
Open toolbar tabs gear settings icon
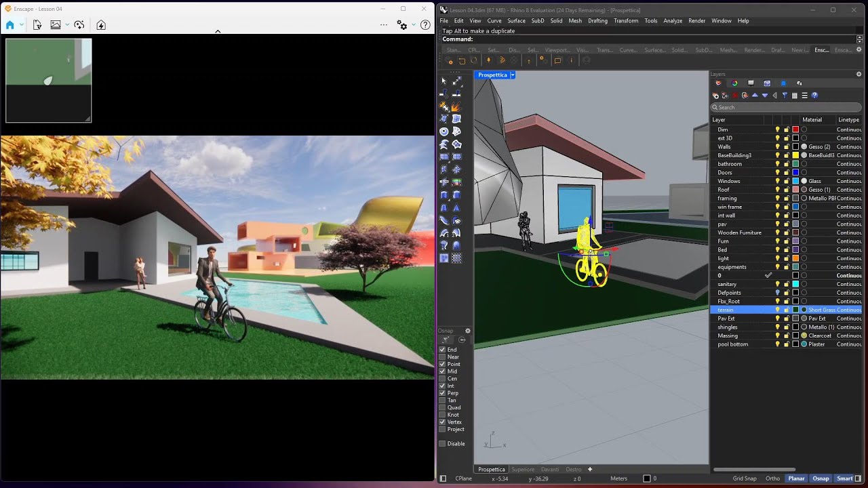point(860,50)
